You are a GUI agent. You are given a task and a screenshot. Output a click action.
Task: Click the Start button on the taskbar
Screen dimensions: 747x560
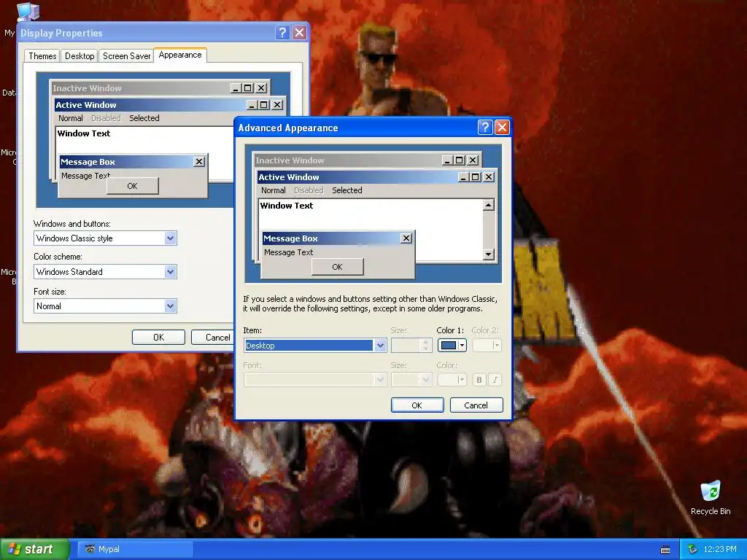(34, 549)
